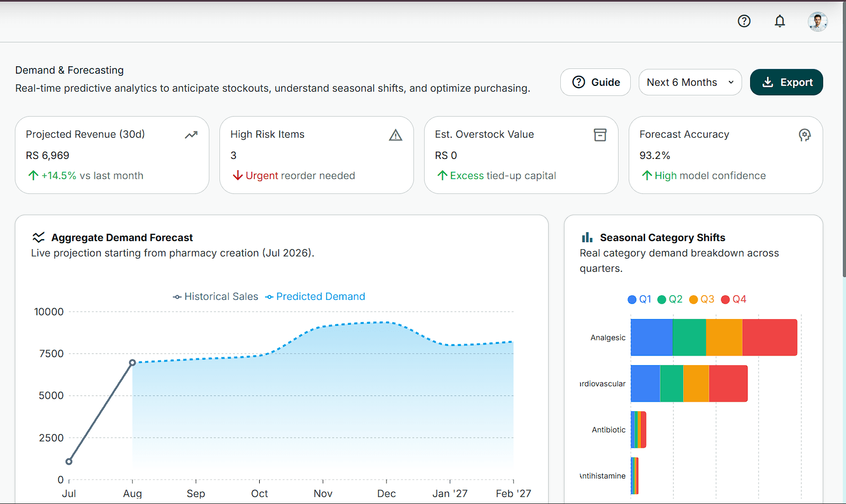Screen dimensions: 846x504
Task: Open the help question mark icon
Action: 744,21
